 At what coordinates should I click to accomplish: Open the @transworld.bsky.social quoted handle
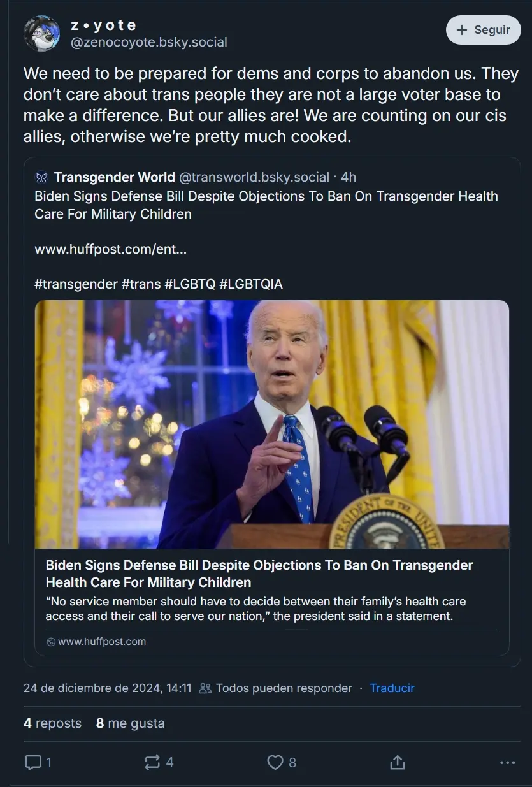click(254, 177)
